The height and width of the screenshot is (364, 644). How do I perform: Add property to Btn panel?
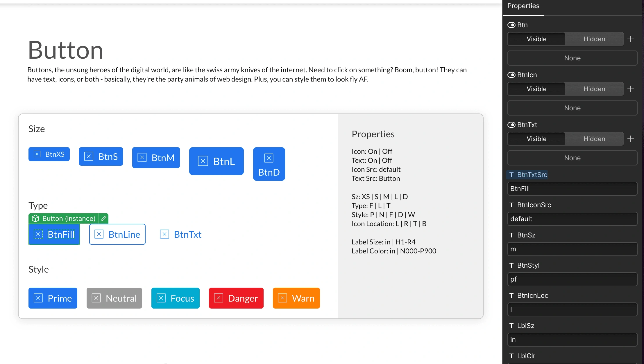[x=631, y=38]
